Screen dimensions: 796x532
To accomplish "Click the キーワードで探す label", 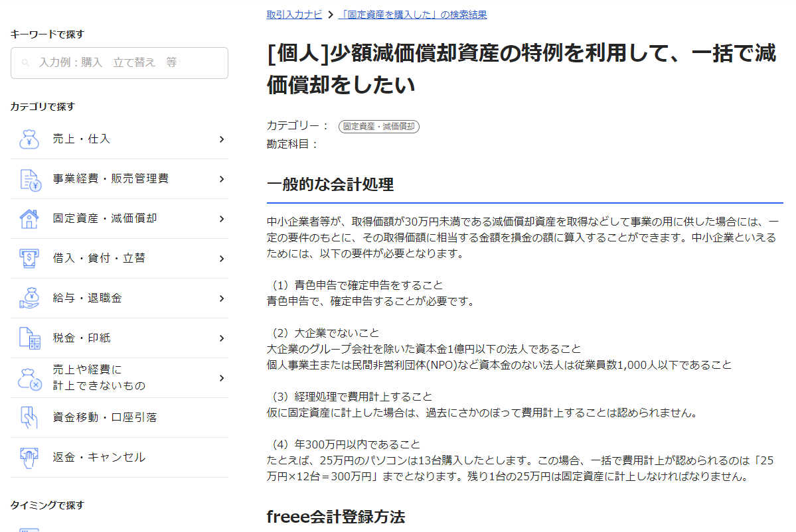I will [47, 34].
